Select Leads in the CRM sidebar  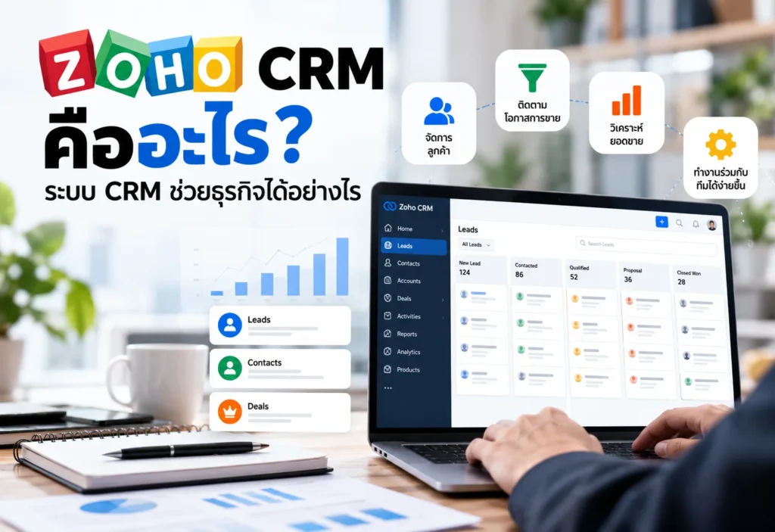414,246
